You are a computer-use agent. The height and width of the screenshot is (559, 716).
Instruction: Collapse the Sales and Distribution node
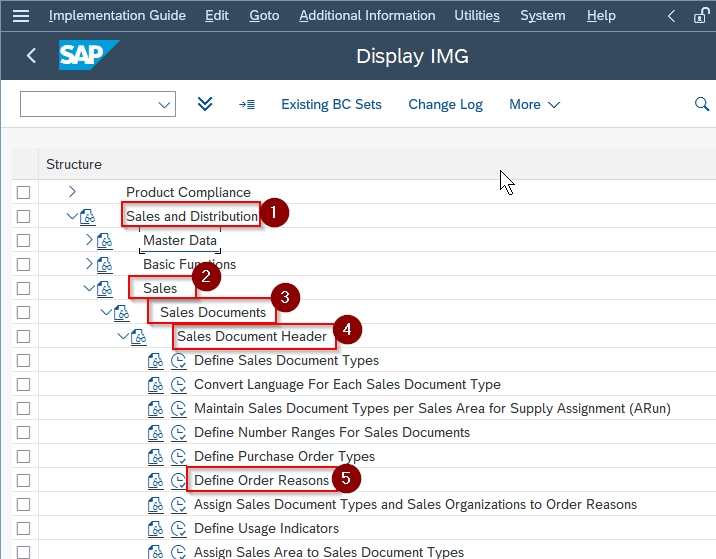tap(72, 215)
